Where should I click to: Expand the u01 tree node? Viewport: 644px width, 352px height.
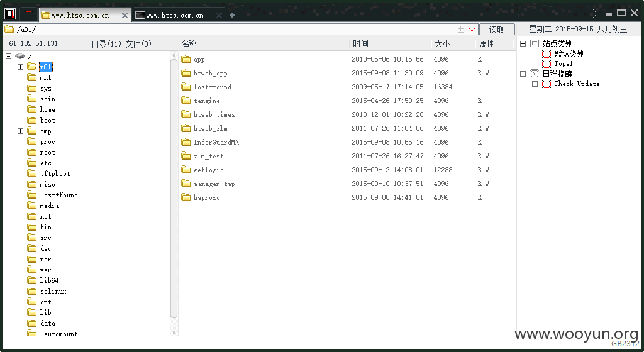coord(20,67)
